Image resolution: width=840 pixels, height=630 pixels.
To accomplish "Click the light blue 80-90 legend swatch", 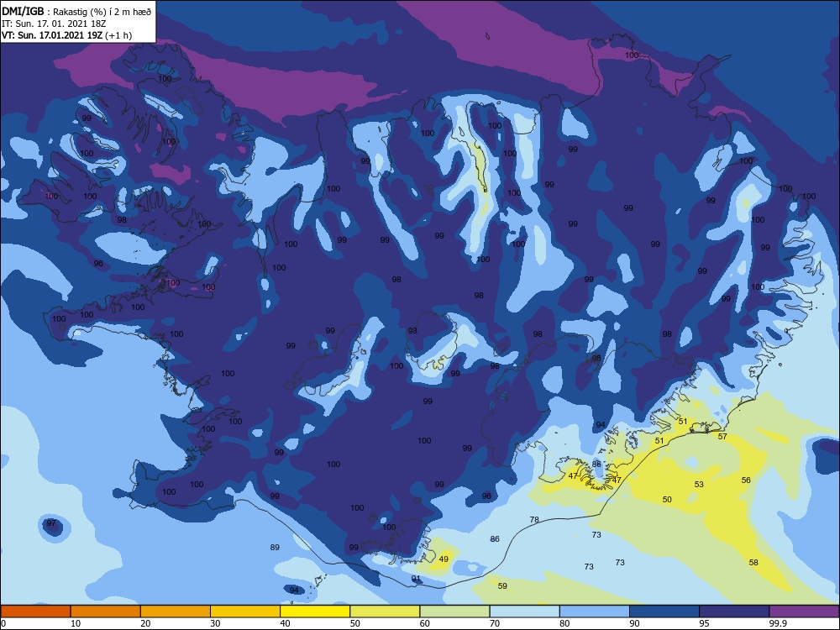I will tap(595, 612).
